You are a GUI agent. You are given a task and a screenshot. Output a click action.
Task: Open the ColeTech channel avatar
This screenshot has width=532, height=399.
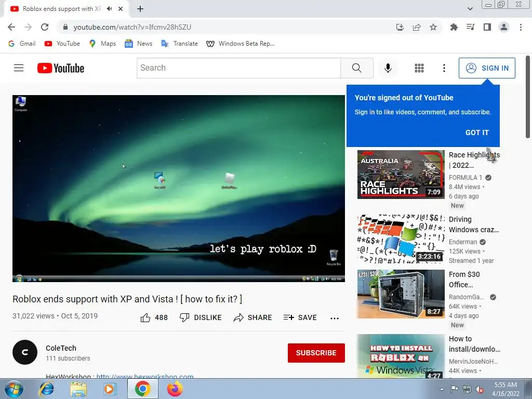(25, 352)
